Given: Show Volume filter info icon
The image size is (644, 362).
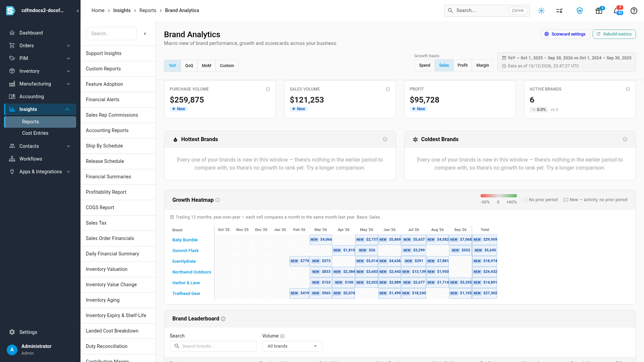Looking at the screenshot, I should pos(282,336).
